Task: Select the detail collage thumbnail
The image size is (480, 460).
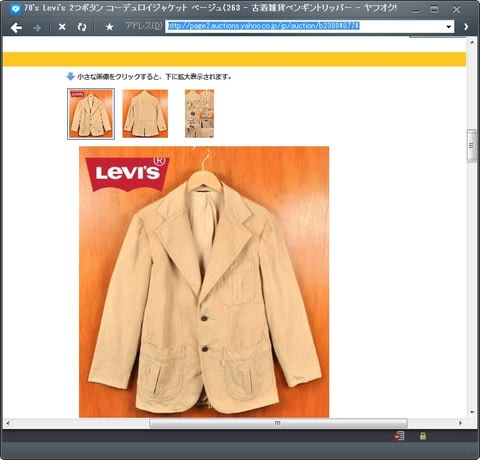Action: [x=199, y=114]
